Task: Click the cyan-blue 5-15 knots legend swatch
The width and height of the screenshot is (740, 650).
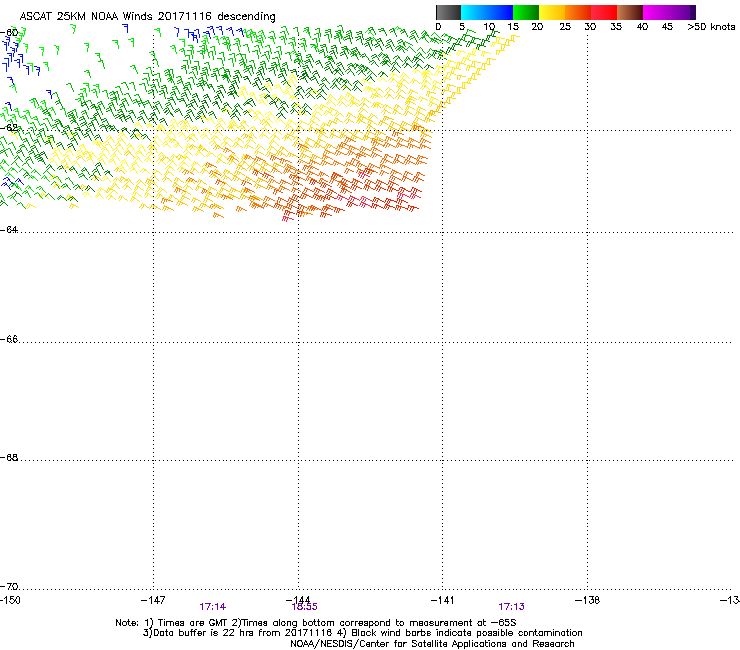Action: coord(487,12)
